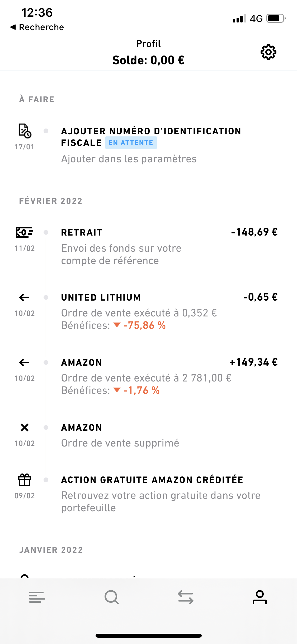Tap the withdrawal cash icon
Screen dimensions: 297x644
pos(24,232)
